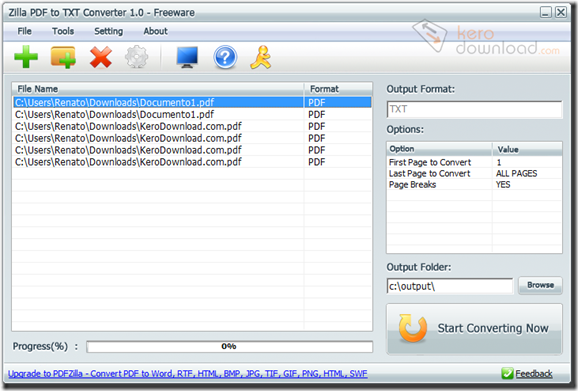This screenshot has width=578, height=391.
Task: Click the 0% progress bar
Action: point(229,346)
